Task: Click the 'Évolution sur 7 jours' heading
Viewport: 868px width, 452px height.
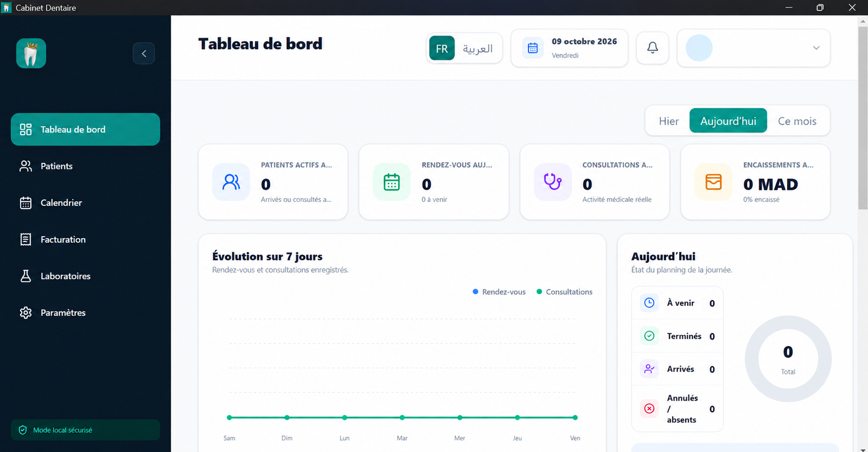Action: coord(267,256)
